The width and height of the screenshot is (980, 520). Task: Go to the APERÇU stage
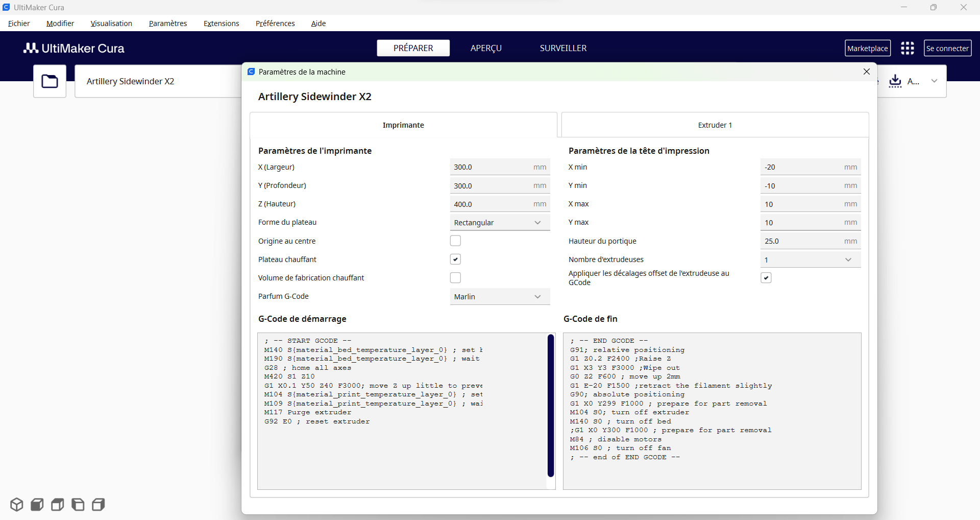pyautogui.click(x=486, y=48)
